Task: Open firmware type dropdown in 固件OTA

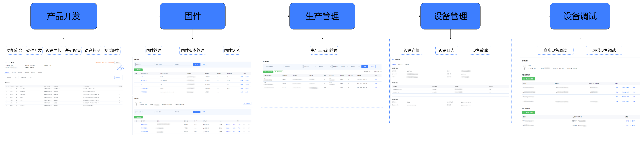Action: tap(183, 112)
